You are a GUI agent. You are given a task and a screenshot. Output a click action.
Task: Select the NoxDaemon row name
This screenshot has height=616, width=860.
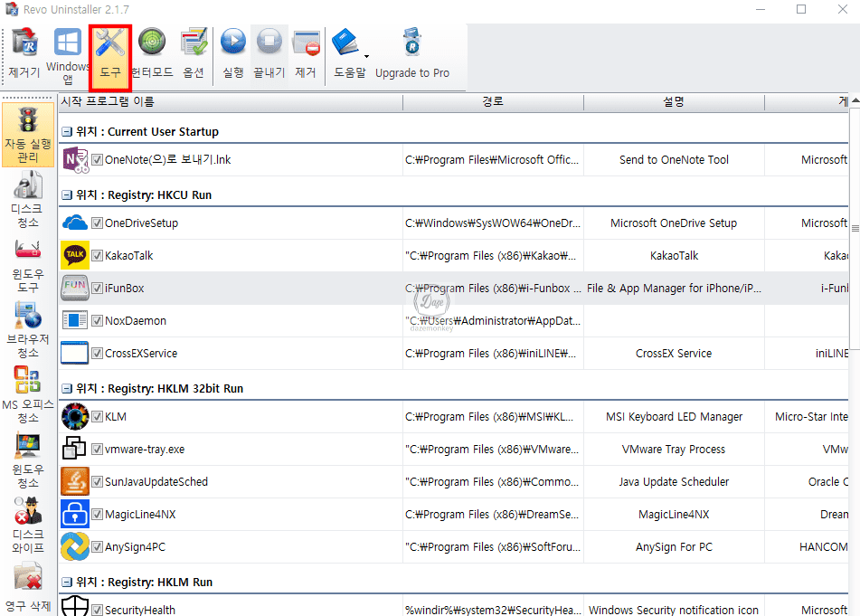pyautogui.click(x=136, y=320)
